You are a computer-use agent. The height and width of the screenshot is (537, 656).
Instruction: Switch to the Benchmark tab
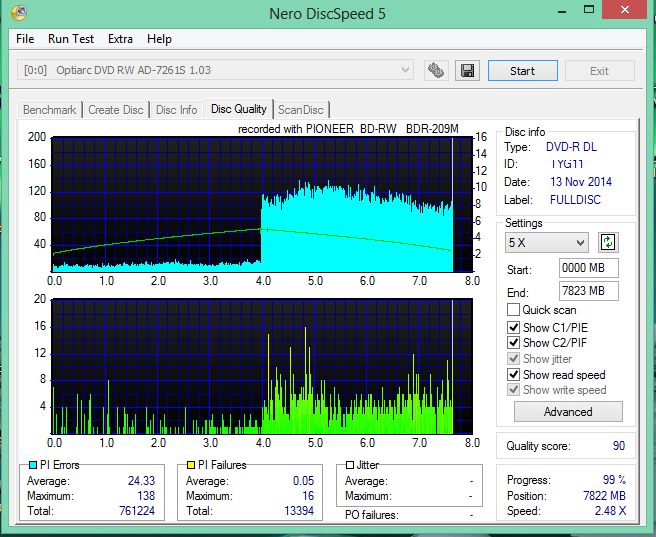(50, 110)
